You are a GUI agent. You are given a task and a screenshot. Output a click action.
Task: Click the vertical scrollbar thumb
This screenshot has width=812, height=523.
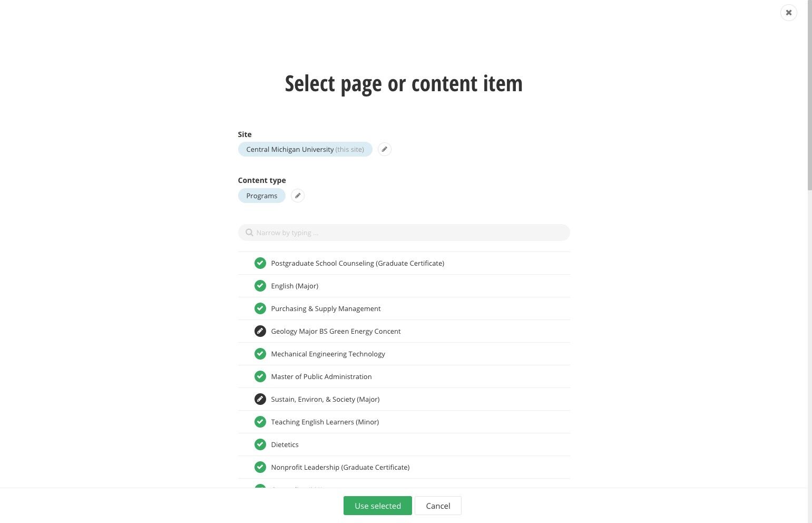click(x=810, y=95)
